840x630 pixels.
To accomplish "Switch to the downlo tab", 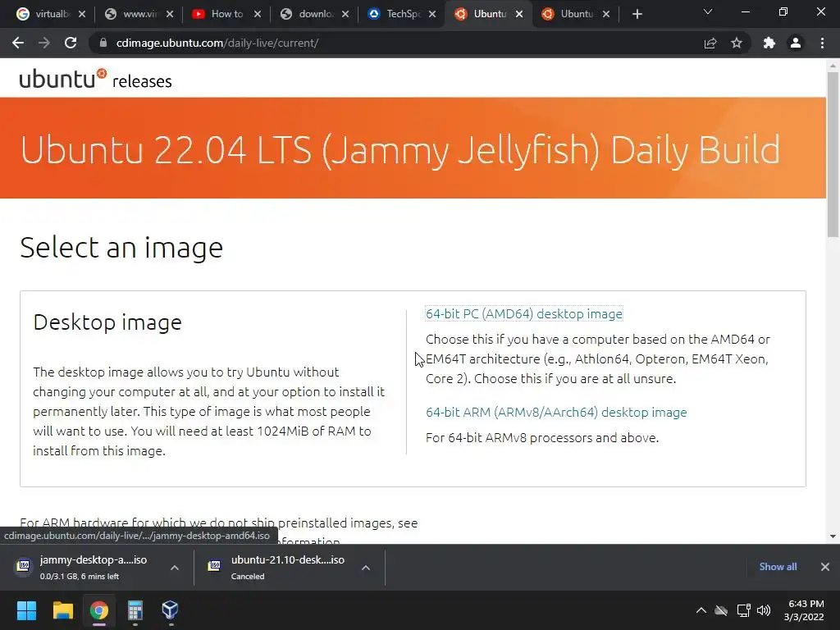I will (308, 14).
